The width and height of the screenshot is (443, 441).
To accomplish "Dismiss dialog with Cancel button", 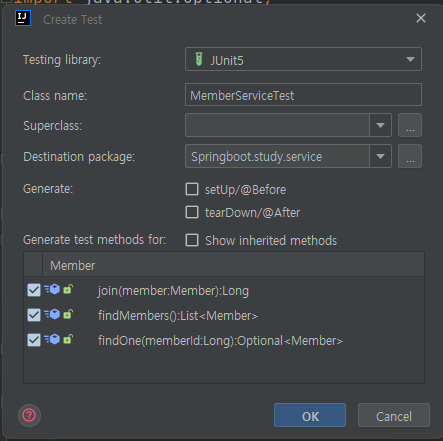I will click(x=394, y=415).
